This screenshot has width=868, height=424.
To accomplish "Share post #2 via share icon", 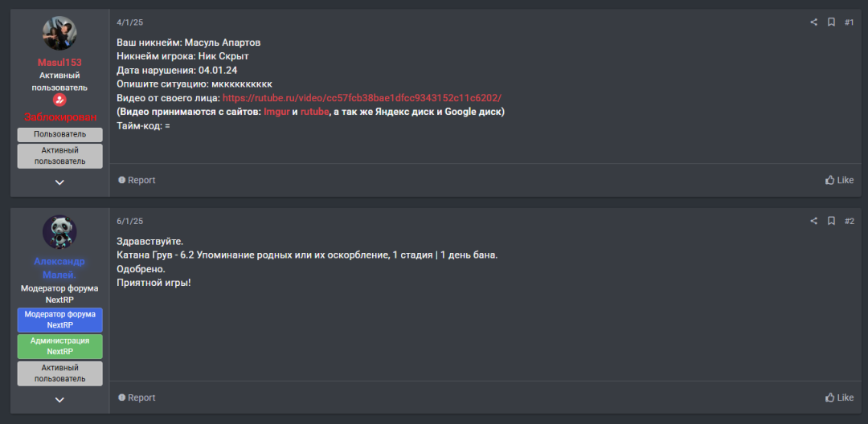I will (x=813, y=221).
